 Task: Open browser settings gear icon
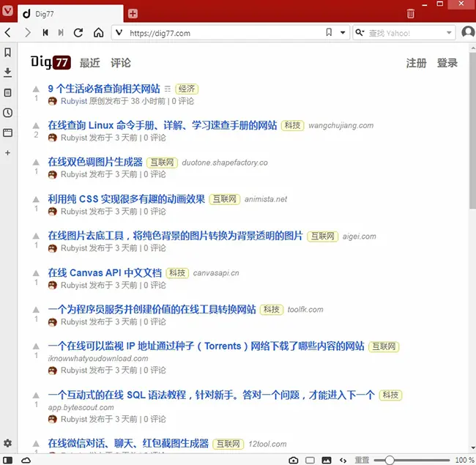[x=7, y=443]
